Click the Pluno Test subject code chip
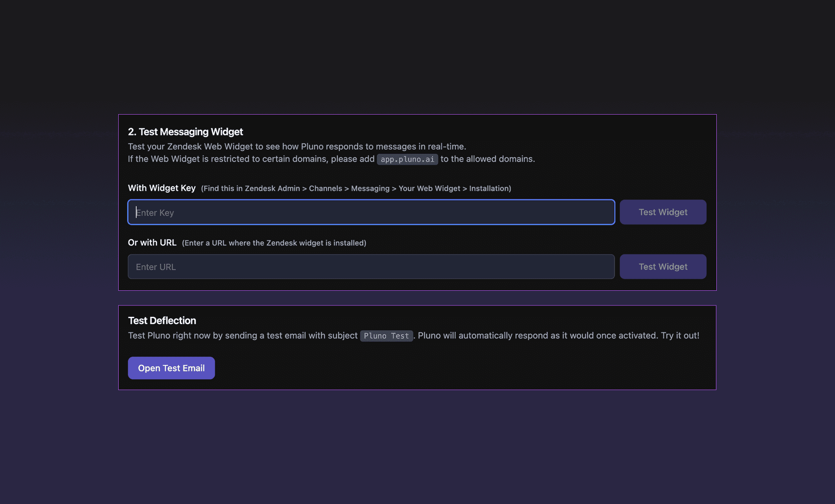Viewport: 835px width, 504px height. (x=386, y=336)
